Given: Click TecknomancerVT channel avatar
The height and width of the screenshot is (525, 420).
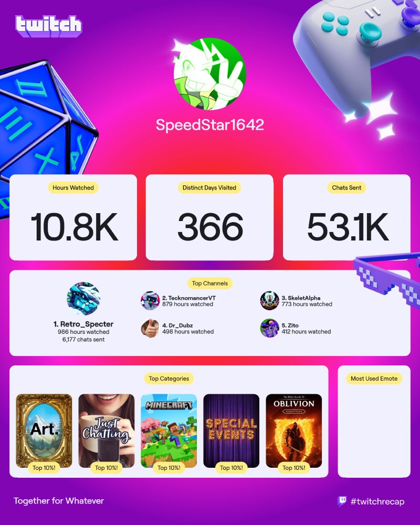Looking at the screenshot, I should (150, 301).
